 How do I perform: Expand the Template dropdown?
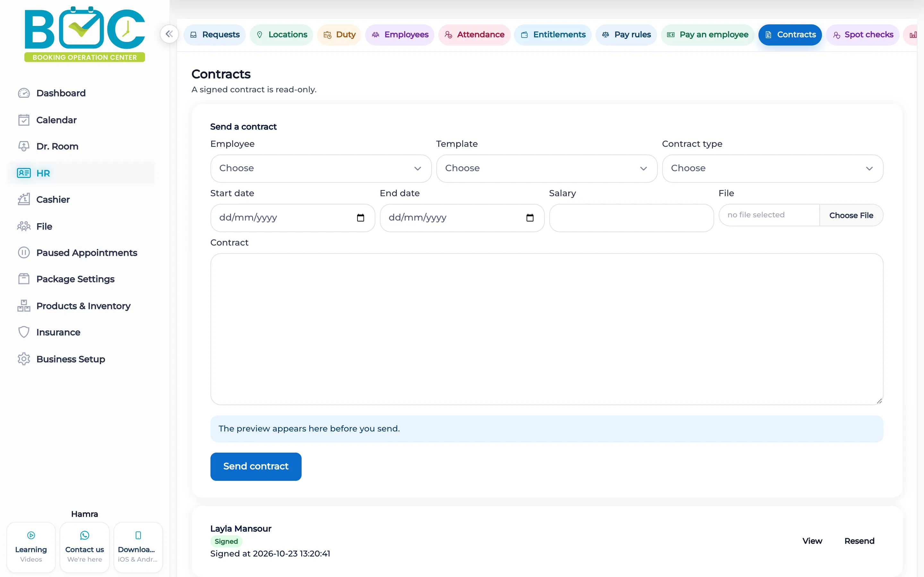tap(547, 168)
